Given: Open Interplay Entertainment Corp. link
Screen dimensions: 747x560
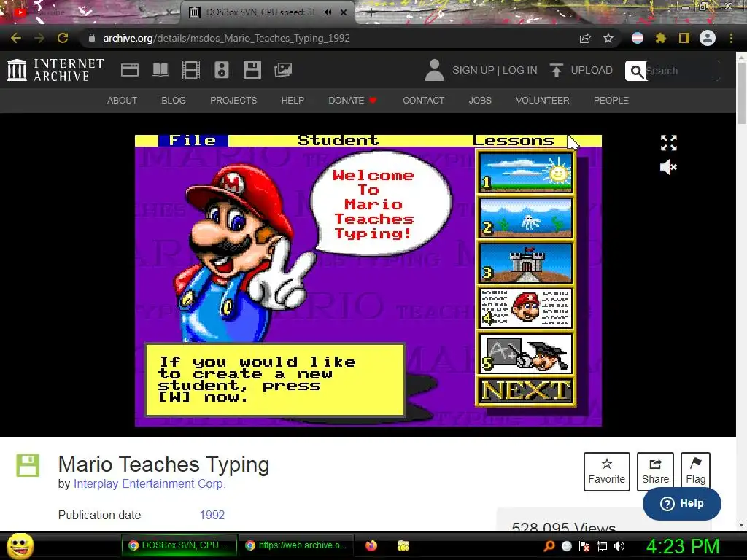Looking at the screenshot, I should click(149, 484).
